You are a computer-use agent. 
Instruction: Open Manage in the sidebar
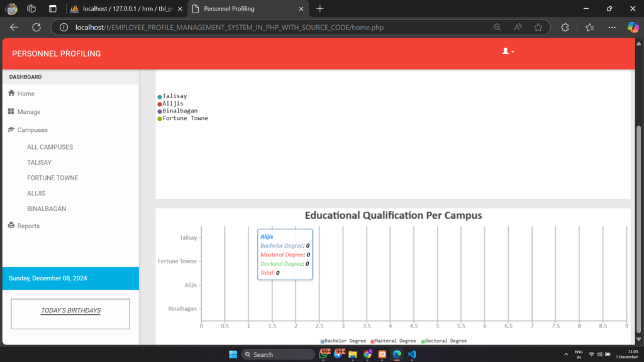coord(29,112)
